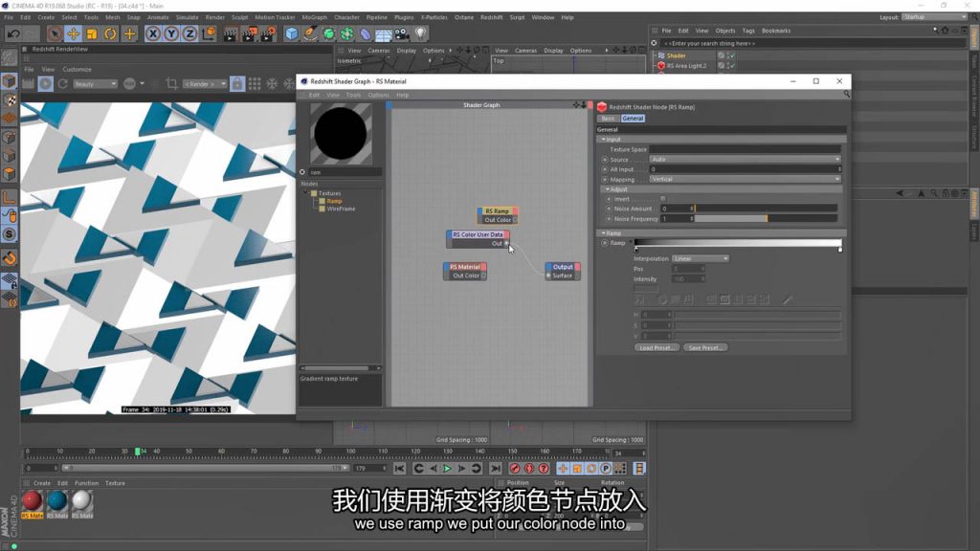
Task: Toggle the Source animation dot
Action: pos(605,160)
